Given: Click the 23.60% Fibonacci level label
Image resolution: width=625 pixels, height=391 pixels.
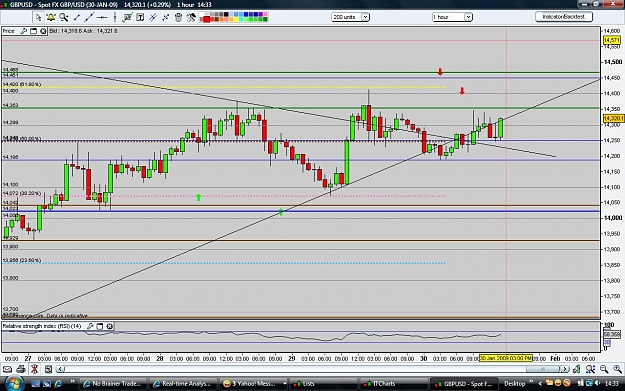Looking at the screenshot, I should [x=22, y=260].
